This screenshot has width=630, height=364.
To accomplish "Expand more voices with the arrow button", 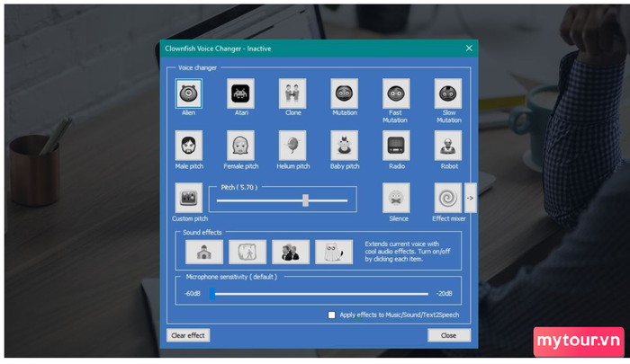I will [470, 198].
